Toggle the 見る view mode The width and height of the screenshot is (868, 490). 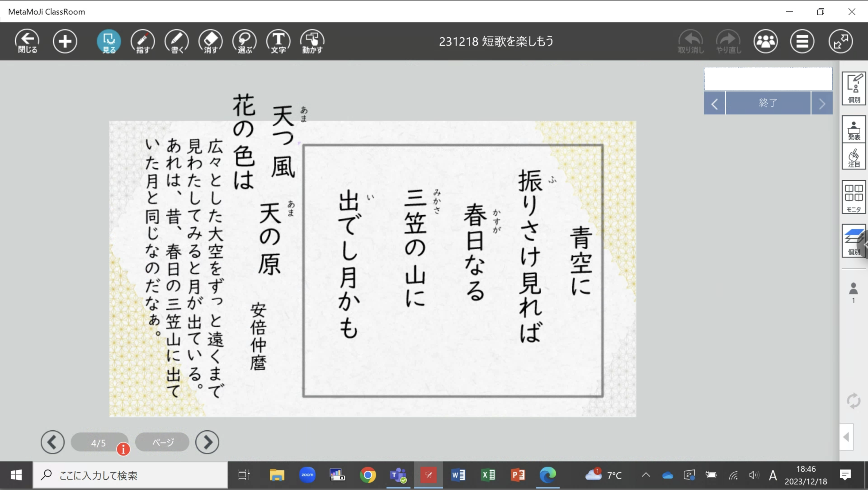pyautogui.click(x=109, y=41)
